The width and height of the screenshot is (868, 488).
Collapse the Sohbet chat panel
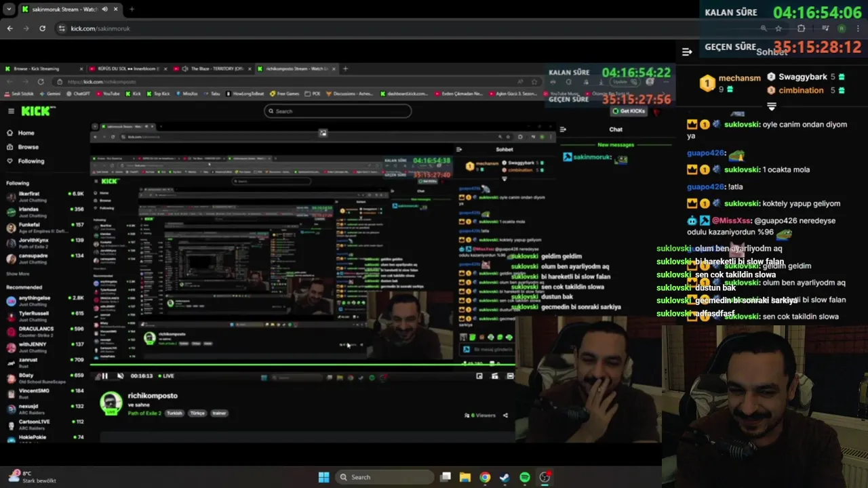coord(687,52)
